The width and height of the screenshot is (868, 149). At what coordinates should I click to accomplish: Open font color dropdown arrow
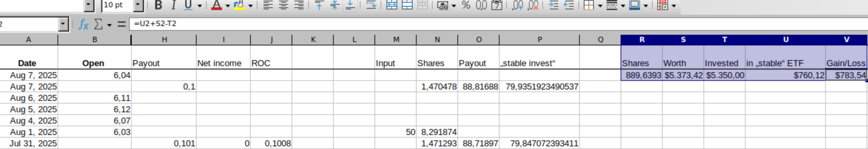click(227, 6)
